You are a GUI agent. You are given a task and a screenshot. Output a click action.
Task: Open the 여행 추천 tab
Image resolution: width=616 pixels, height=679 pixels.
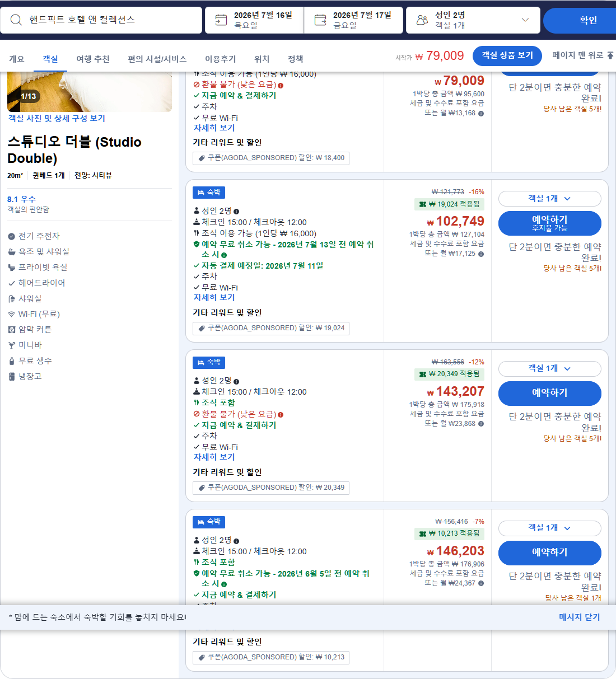point(93,59)
